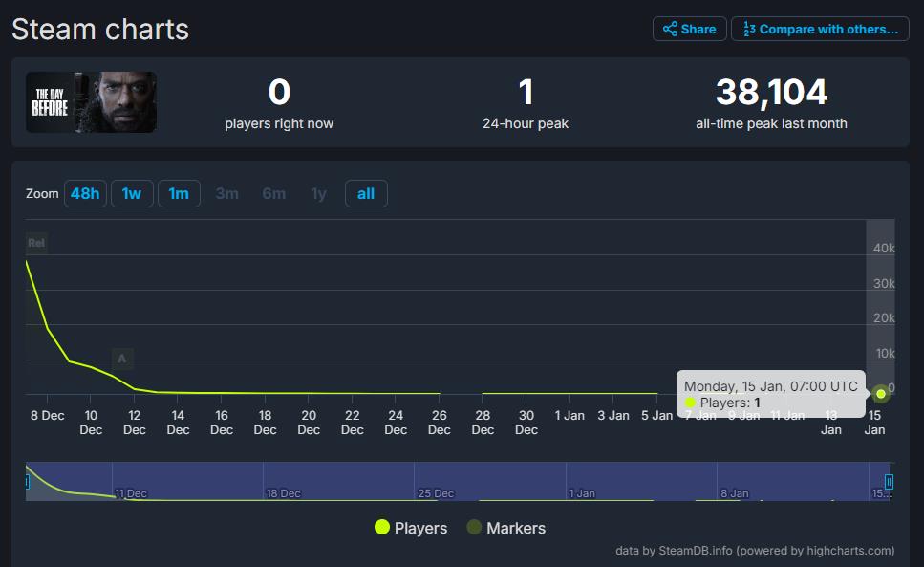The width and height of the screenshot is (924, 567).
Task: Click the left navigator range handle
Action: [x=27, y=482]
